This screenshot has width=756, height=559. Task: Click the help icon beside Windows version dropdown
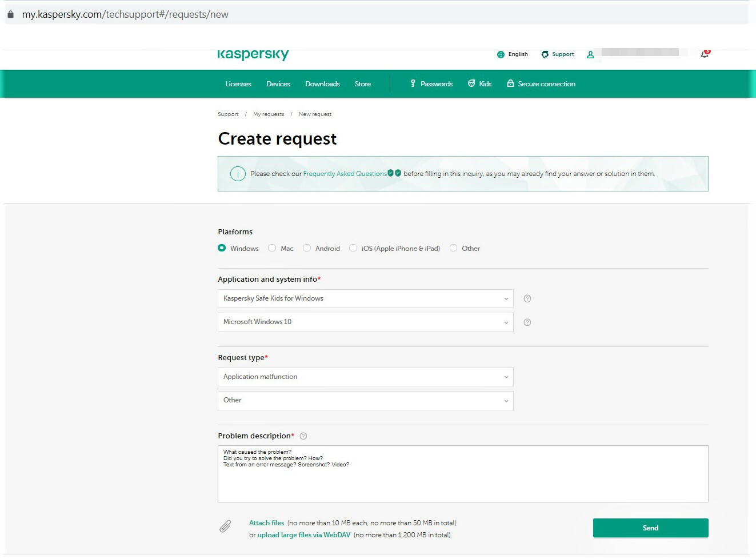point(527,322)
